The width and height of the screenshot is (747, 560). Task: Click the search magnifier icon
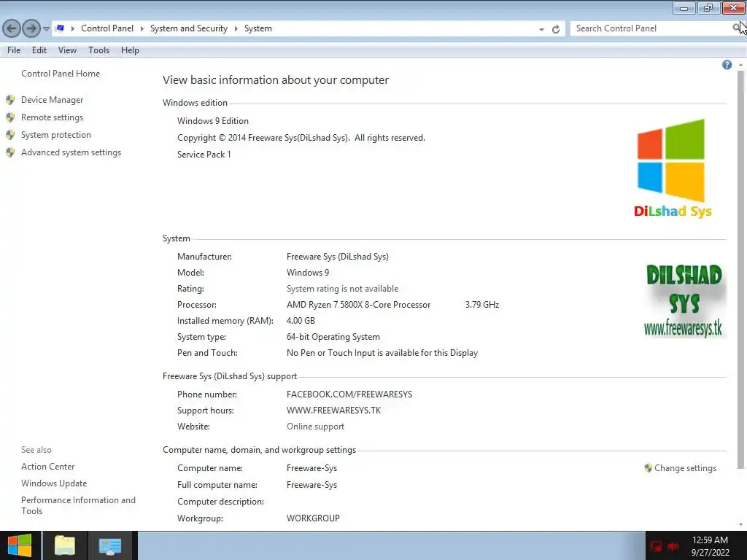tap(737, 28)
